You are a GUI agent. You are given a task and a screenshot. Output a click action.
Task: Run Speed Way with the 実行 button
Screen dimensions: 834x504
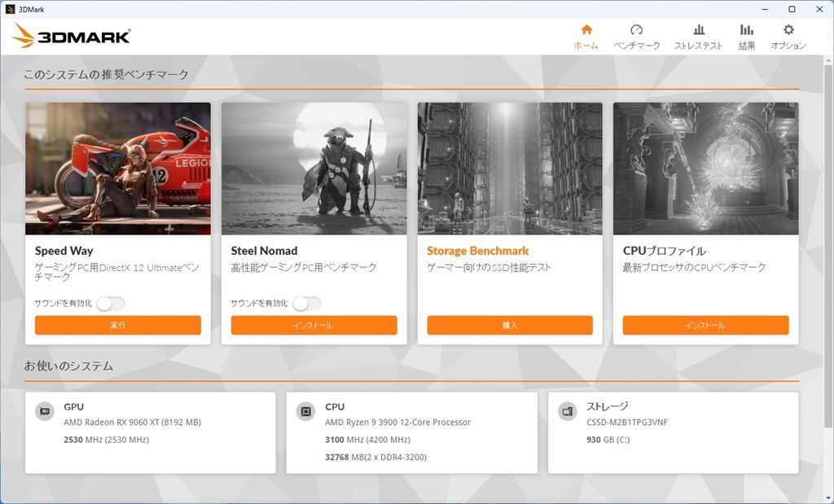[117, 325]
